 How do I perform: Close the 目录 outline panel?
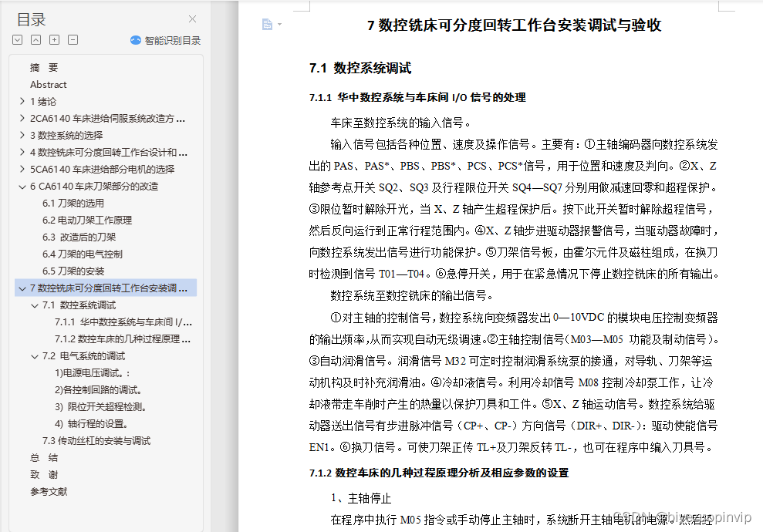coord(193,19)
